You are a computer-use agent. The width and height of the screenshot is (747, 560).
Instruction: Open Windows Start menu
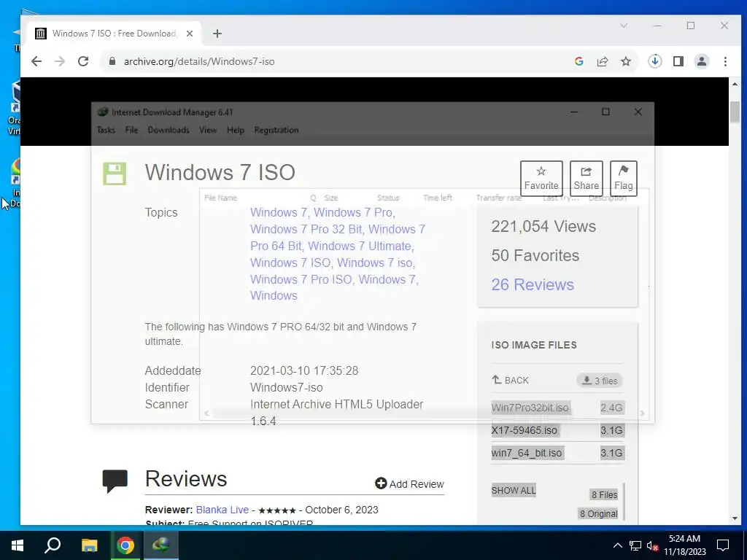coord(18,545)
